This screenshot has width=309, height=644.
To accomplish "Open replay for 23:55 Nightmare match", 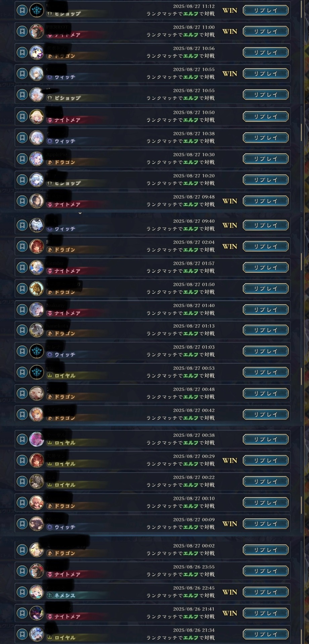I will point(266,571).
